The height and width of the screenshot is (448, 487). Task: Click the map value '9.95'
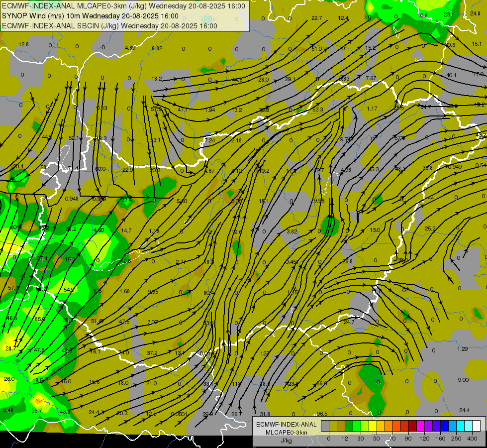click(153, 292)
